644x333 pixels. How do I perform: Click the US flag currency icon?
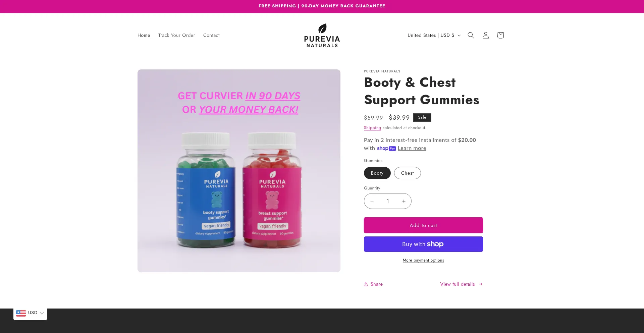coord(21,313)
